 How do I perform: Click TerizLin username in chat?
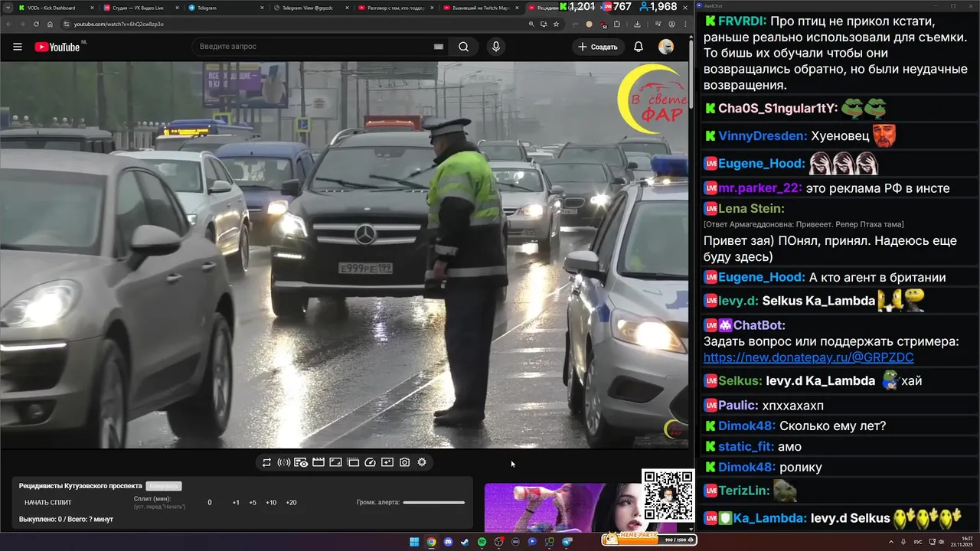(x=743, y=491)
